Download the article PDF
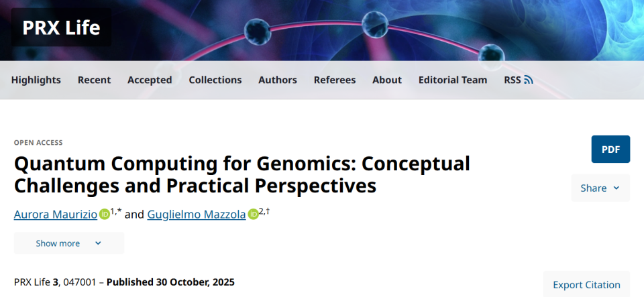Image resolution: width=644 pixels, height=297 pixels. tap(610, 149)
